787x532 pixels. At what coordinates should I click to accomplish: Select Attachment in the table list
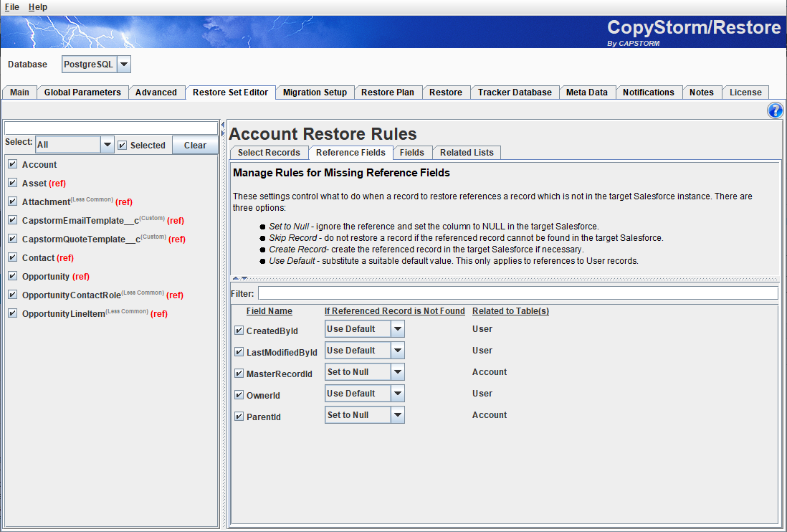[77, 201]
